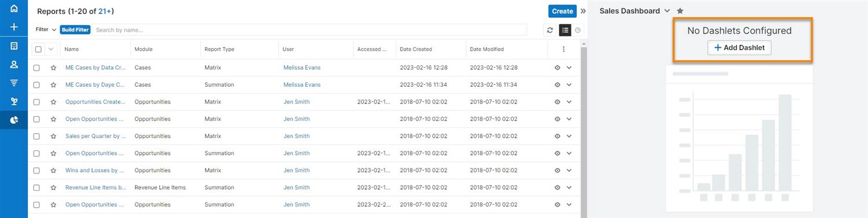Open the Contacts person icon in sidebar

click(14, 64)
